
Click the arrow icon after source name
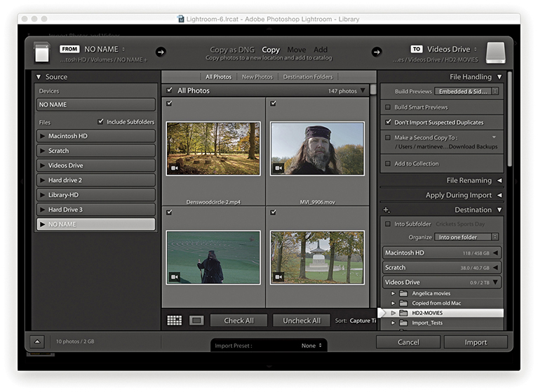pyautogui.click(x=161, y=51)
